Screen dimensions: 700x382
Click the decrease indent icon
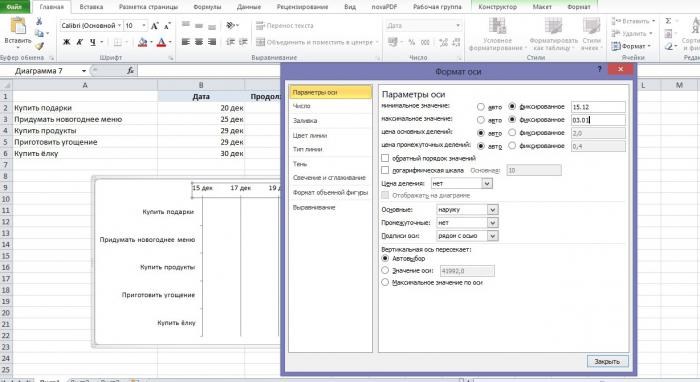tap(230, 42)
